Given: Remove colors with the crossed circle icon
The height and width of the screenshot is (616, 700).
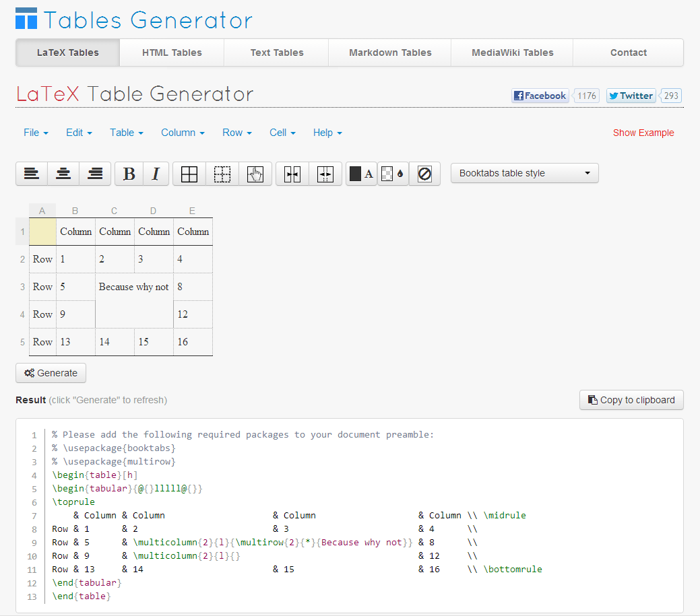Looking at the screenshot, I should tap(424, 174).
